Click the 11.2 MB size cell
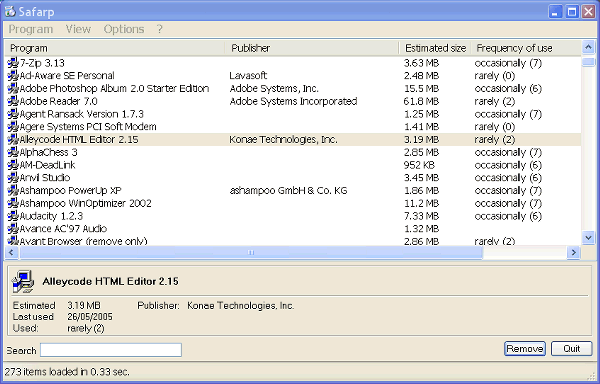Viewport: 600px width, 384px height. pyautogui.click(x=421, y=203)
